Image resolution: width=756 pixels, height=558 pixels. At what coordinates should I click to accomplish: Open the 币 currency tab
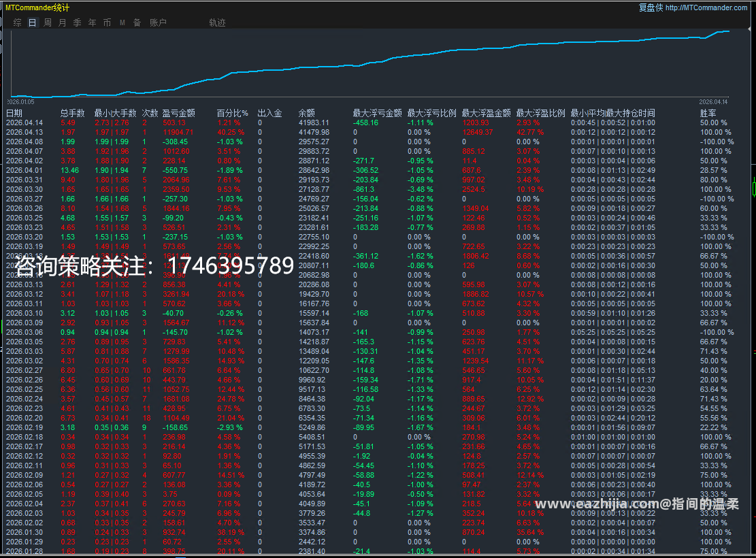coord(107,22)
